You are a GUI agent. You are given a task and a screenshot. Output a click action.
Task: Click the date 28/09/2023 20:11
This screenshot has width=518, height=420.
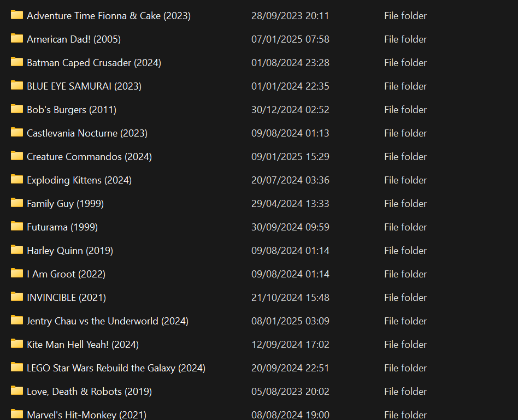(x=290, y=16)
